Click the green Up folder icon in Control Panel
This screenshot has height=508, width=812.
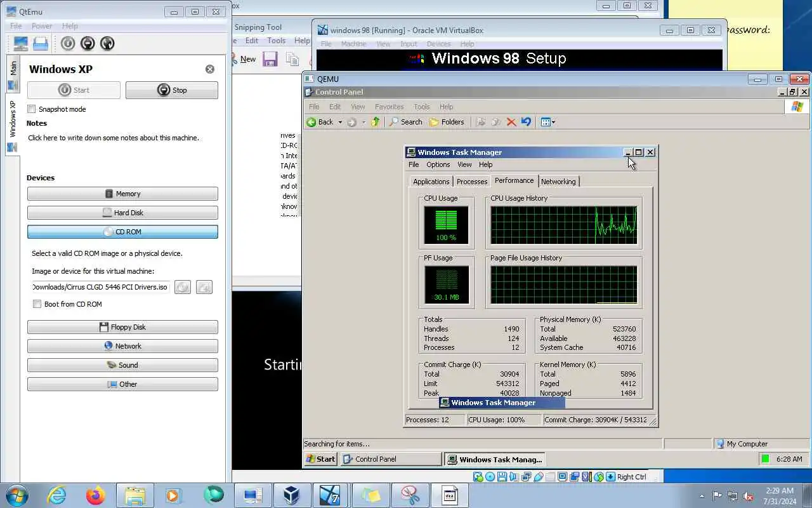pyautogui.click(x=376, y=122)
